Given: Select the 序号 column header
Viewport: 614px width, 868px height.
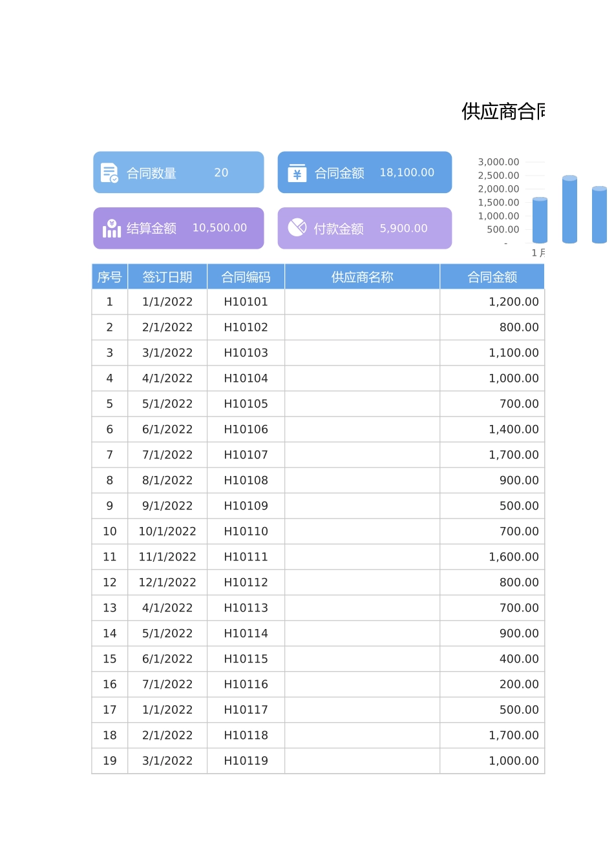Looking at the screenshot, I should [109, 276].
